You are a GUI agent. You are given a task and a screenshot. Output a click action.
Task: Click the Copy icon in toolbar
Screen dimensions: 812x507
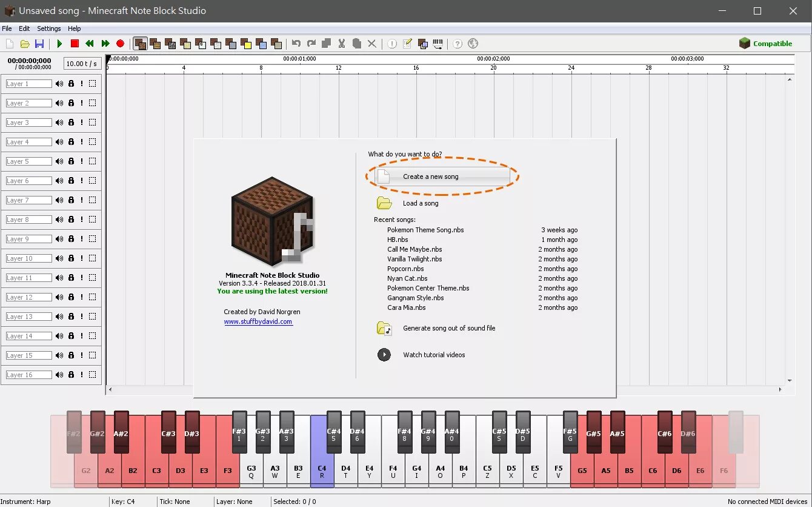(327, 44)
